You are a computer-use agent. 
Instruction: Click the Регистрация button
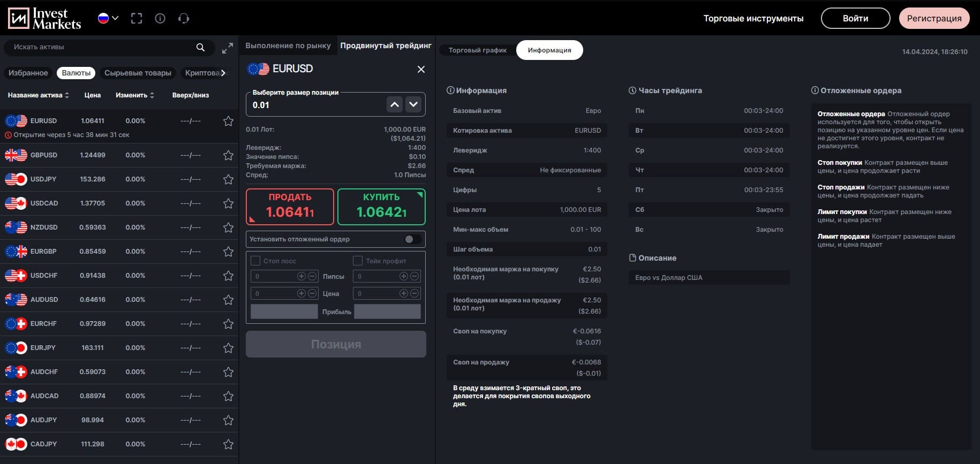(934, 18)
